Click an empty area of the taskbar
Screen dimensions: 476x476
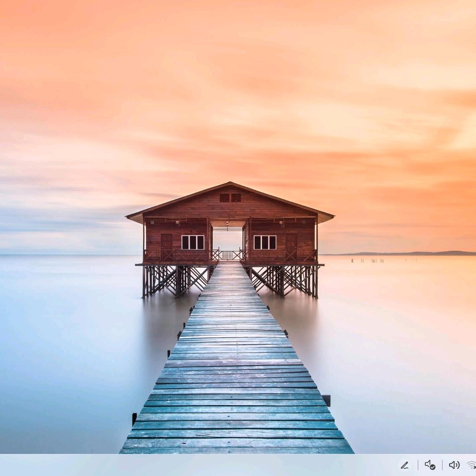point(198,465)
